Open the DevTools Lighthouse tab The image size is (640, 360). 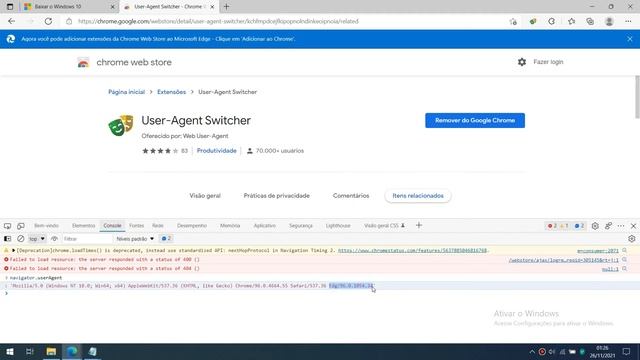338,226
